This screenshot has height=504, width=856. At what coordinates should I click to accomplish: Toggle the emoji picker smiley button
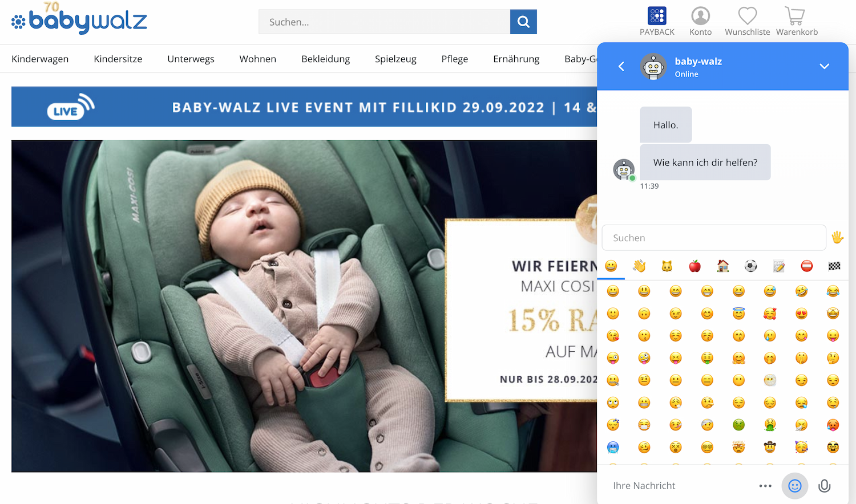(795, 486)
